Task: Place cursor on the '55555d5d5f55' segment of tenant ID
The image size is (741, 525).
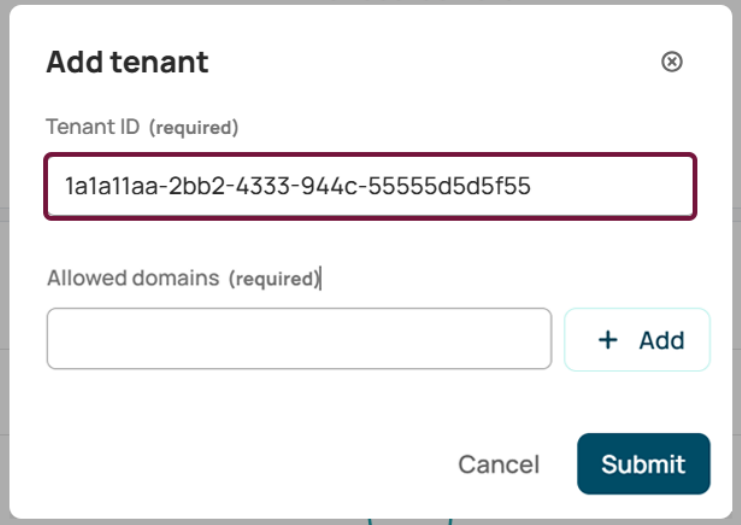Action: coord(449,186)
